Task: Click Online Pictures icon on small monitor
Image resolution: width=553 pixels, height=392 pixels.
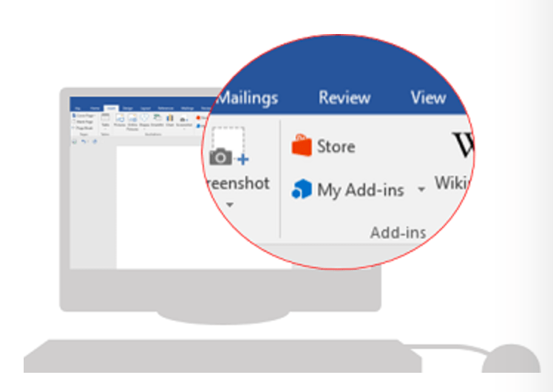Action: (x=132, y=118)
